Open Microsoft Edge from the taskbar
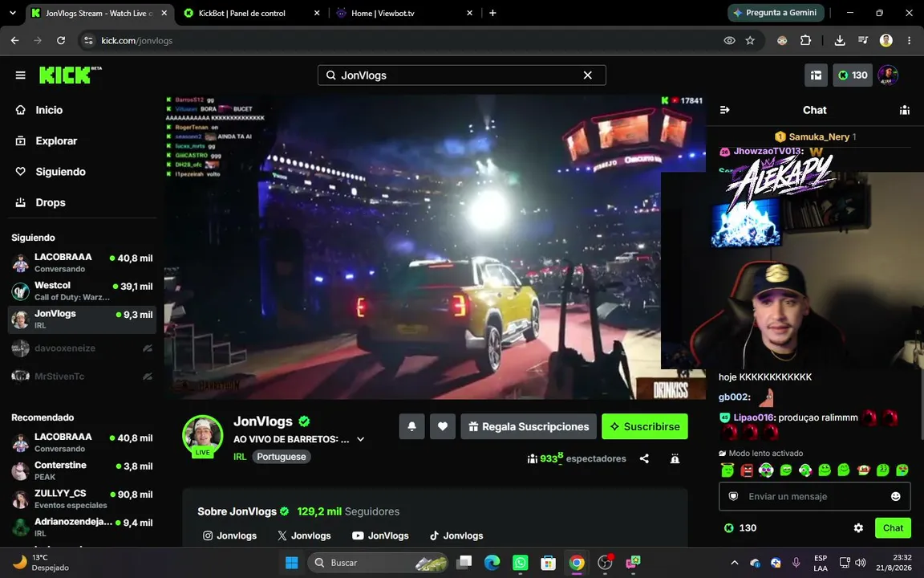 pos(492,563)
